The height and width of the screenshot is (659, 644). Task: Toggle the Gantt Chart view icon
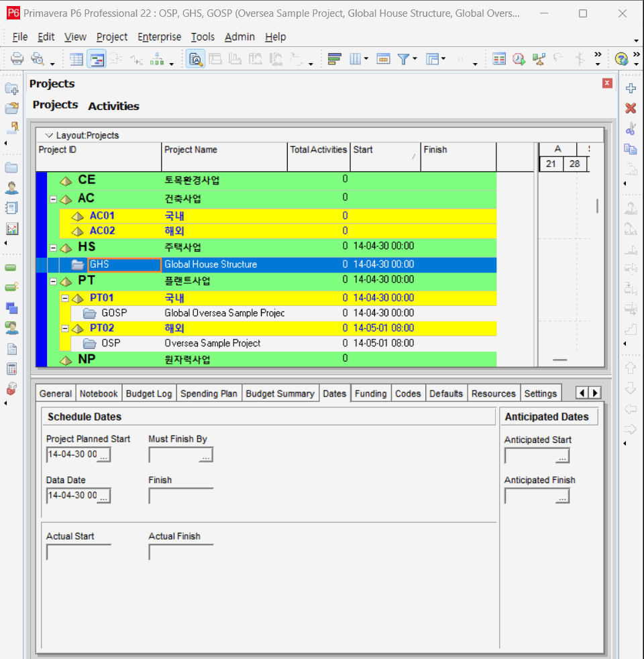click(x=97, y=59)
